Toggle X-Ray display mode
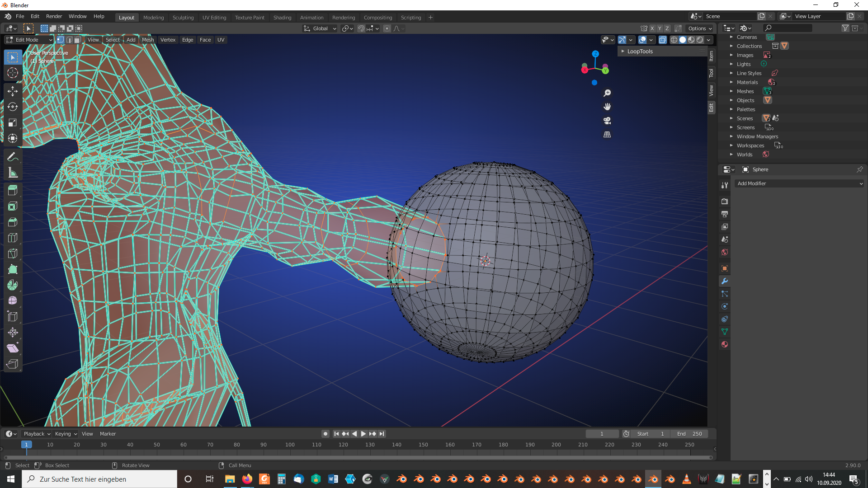 pos(662,40)
